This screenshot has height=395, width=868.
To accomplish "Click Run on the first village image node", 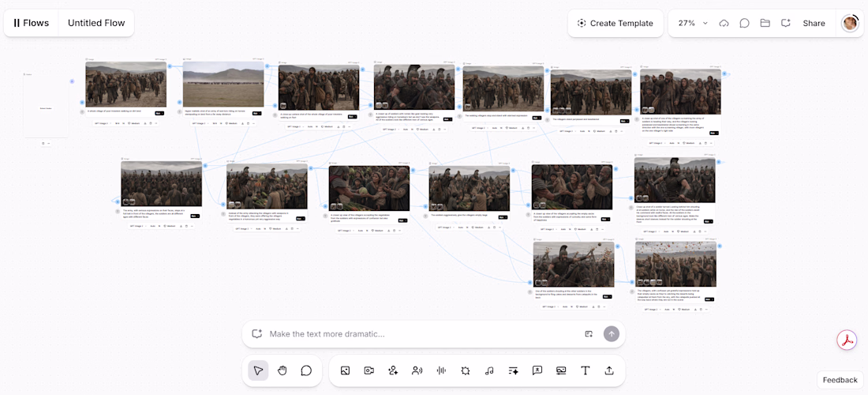I will coord(159,113).
